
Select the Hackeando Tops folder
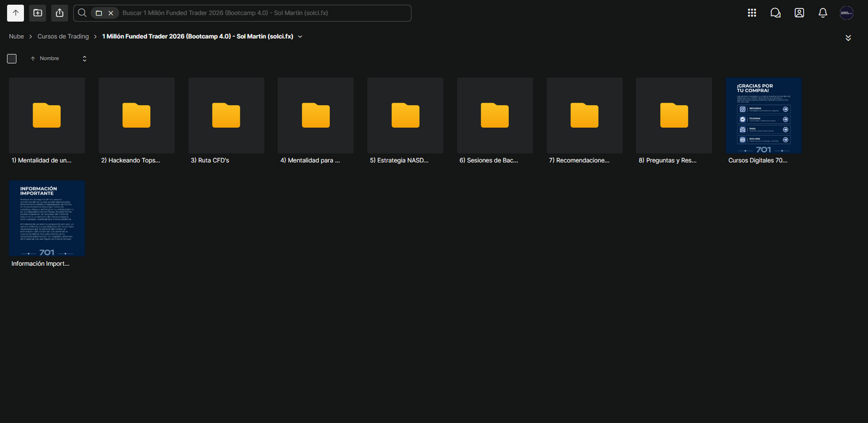[x=136, y=121]
